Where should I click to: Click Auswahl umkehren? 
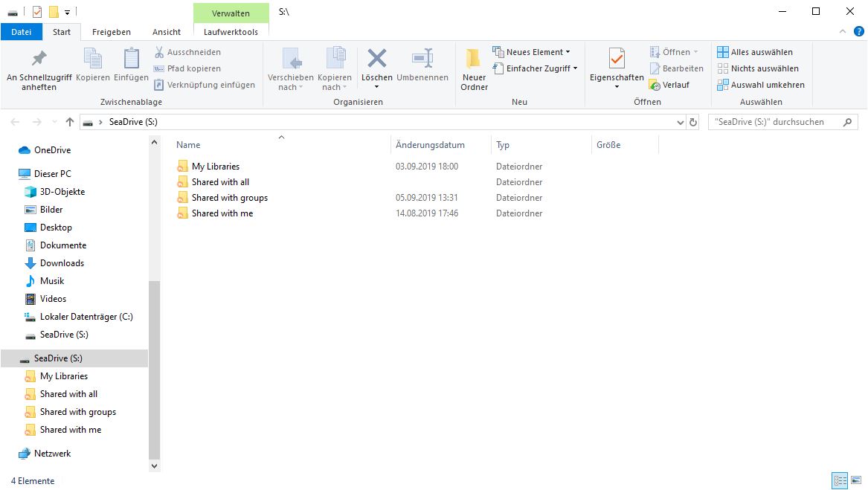(x=760, y=85)
